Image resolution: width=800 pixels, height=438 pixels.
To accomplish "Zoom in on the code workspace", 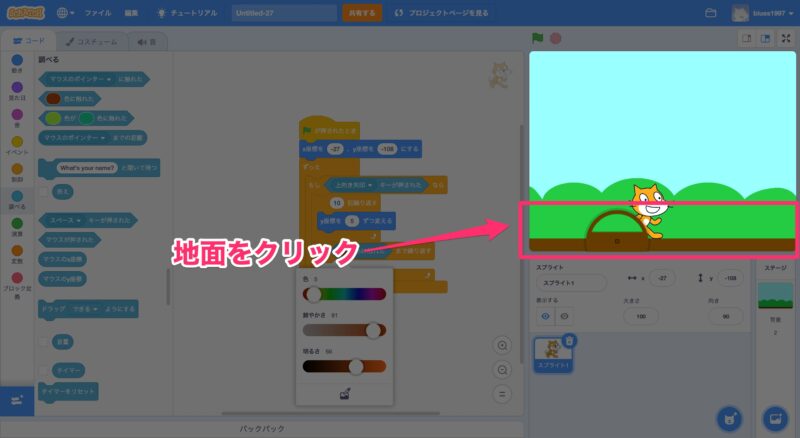I will pos(503,345).
